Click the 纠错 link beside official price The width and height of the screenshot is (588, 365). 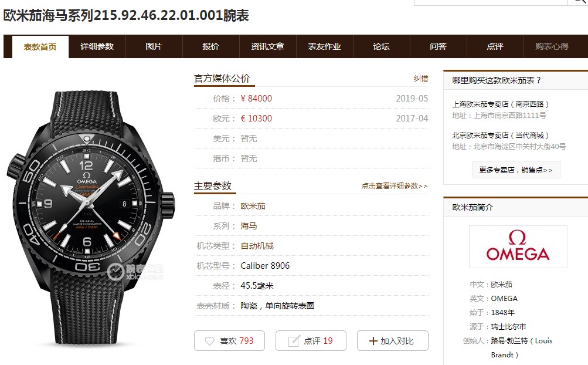click(x=421, y=79)
